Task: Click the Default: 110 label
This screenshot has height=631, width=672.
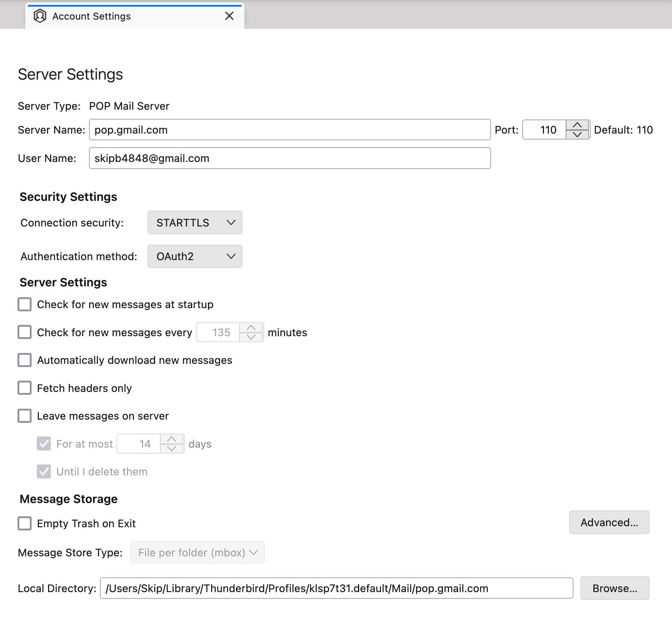Action: (x=623, y=130)
